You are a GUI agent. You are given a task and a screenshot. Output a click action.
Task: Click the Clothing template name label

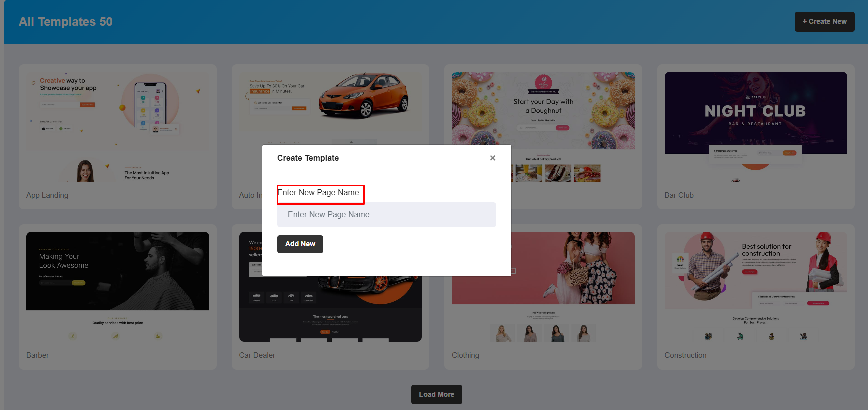click(465, 355)
